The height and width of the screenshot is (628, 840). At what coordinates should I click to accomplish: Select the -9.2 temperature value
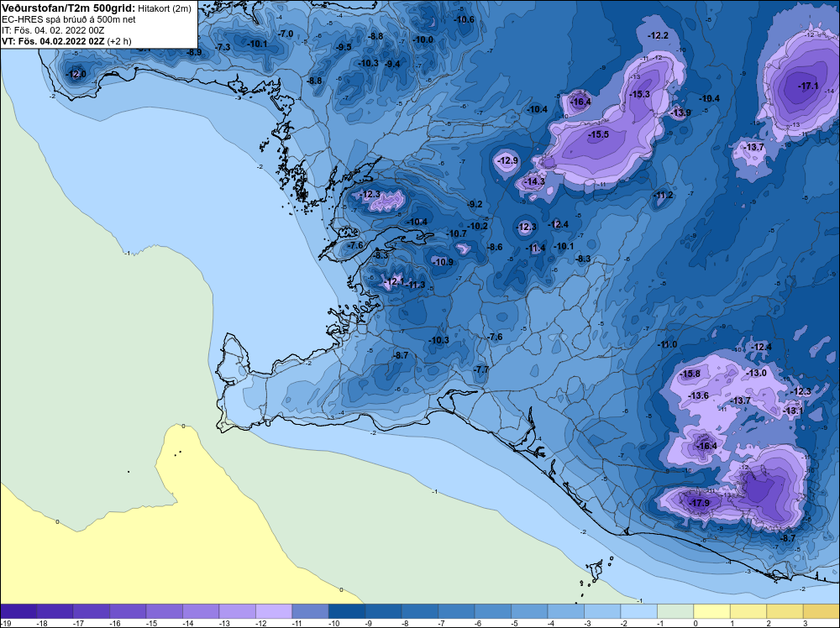tap(475, 204)
